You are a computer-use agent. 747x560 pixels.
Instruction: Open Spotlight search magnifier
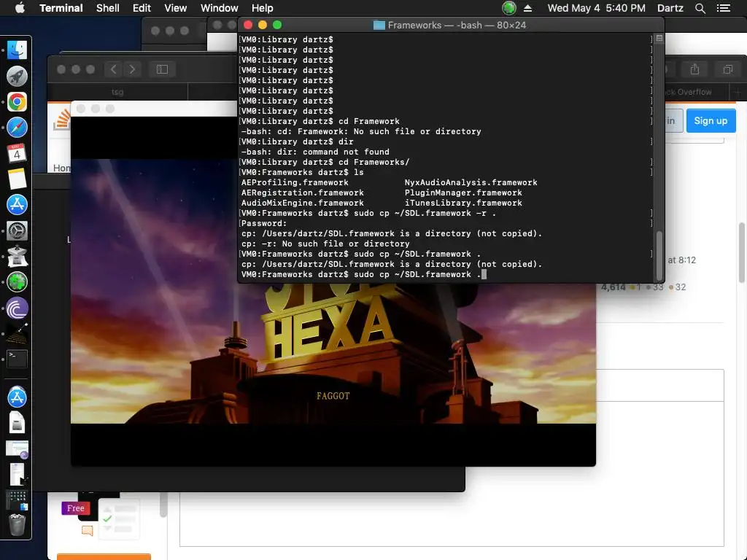pyautogui.click(x=700, y=8)
